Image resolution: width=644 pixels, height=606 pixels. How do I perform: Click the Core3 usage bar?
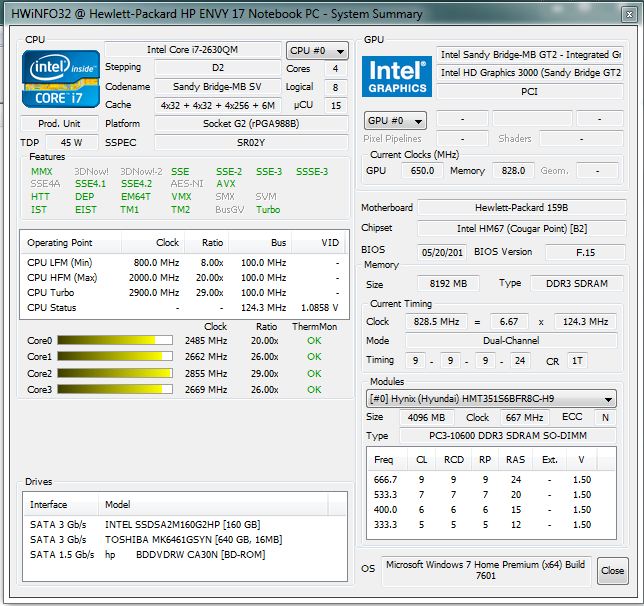click(115, 389)
